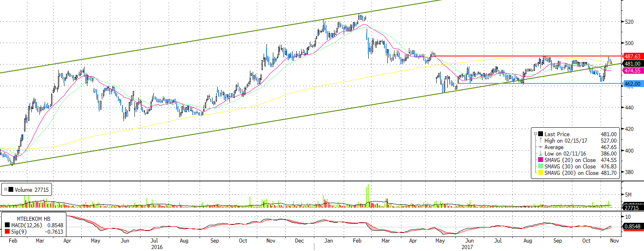Click the blue 462.00 price axis label
Screen dimensions: 644x251
click(632, 84)
